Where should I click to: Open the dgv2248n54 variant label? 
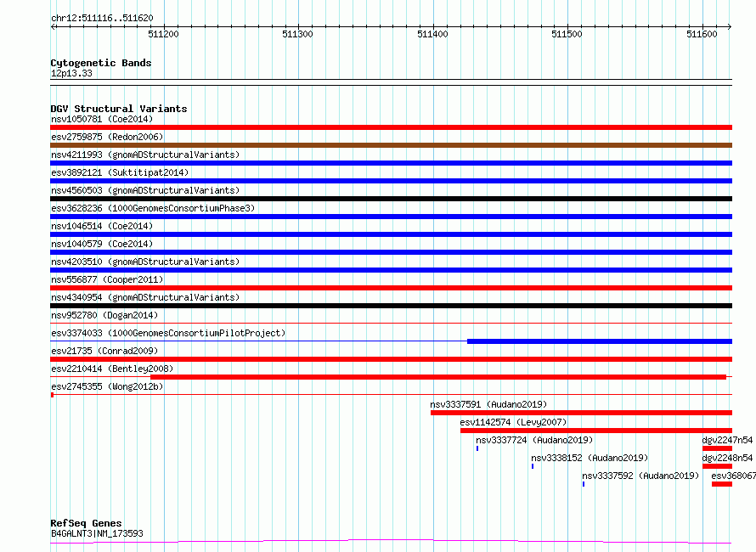(x=727, y=458)
